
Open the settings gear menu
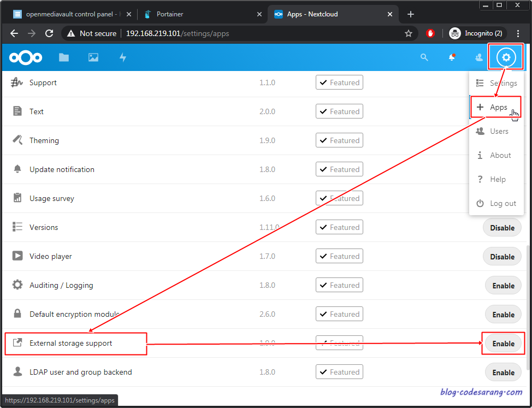tap(506, 57)
